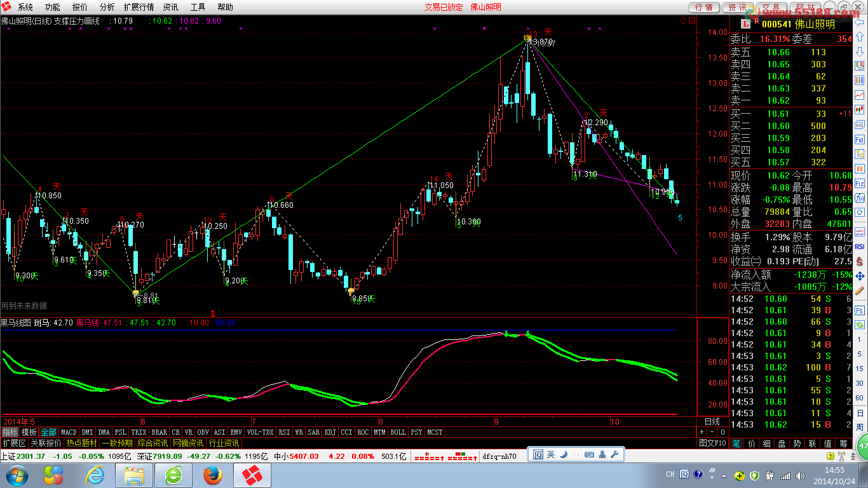Select the pencil drawing tool icon
The width and height of the screenshot is (868, 488).
tap(860, 290)
